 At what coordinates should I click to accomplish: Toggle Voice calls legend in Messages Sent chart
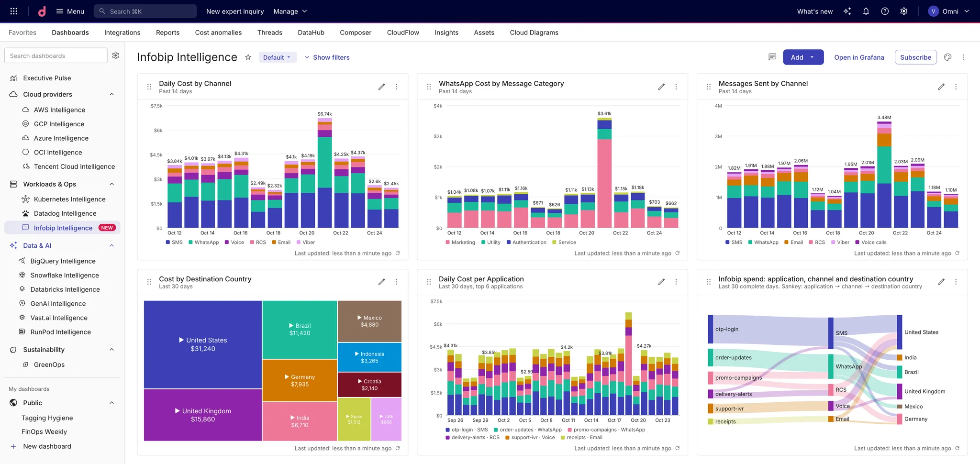coord(871,243)
